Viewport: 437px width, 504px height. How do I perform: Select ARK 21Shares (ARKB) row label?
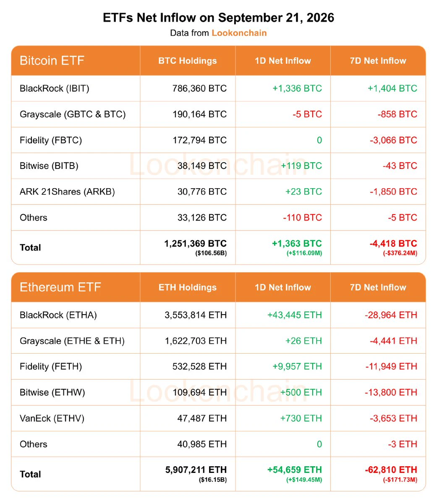click(67, 192)
